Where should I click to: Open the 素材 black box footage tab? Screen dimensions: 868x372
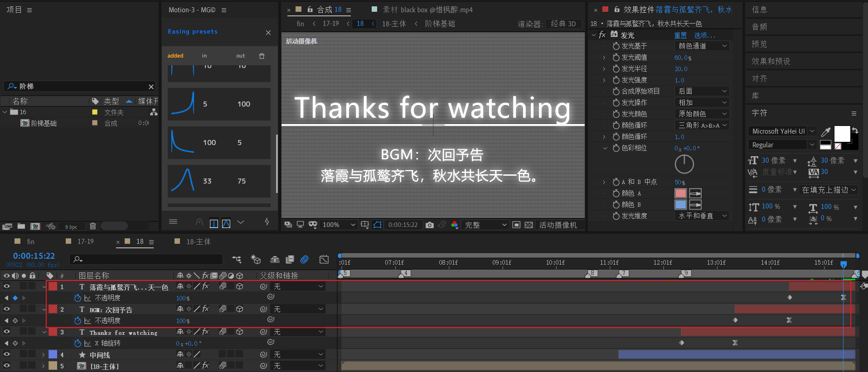(x=427, y=10)
